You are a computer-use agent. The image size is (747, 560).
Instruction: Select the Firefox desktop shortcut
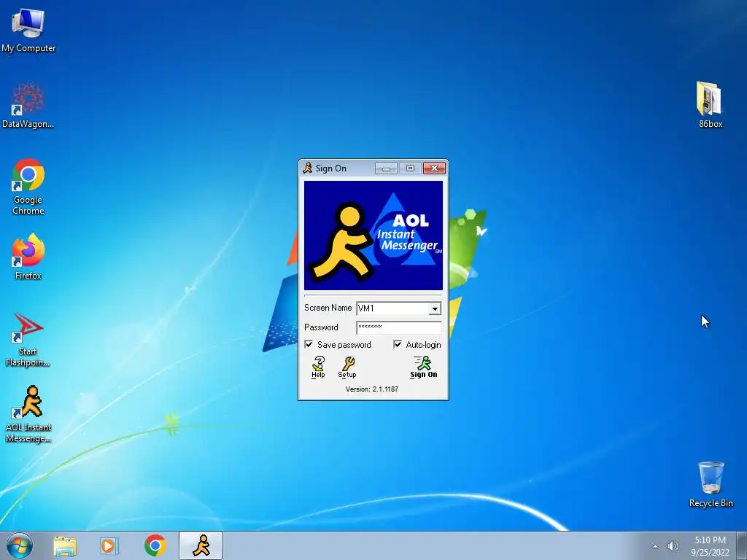(28, 257)
